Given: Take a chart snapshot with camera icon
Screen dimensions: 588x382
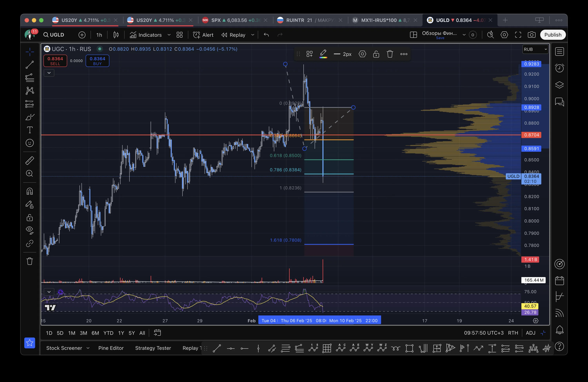Looking at the screenshot, I should (x=532, y=35).
